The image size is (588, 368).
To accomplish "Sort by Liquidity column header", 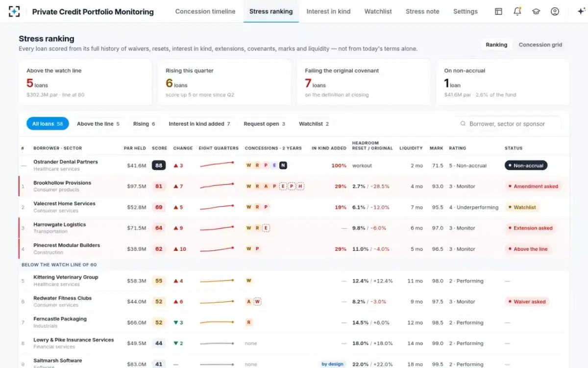I will point(411,148).
